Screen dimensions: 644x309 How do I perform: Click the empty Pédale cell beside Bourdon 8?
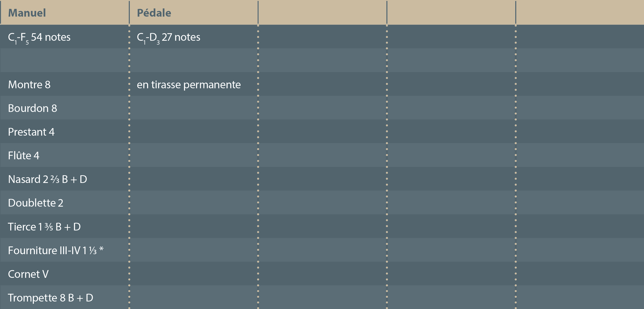[x=193, y=108]
